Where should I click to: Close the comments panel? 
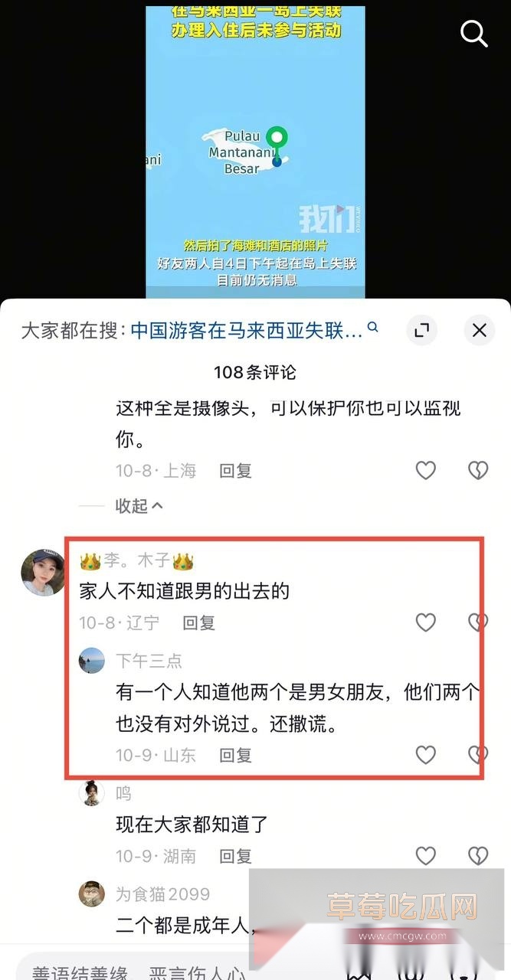click(x=479, y=330)
